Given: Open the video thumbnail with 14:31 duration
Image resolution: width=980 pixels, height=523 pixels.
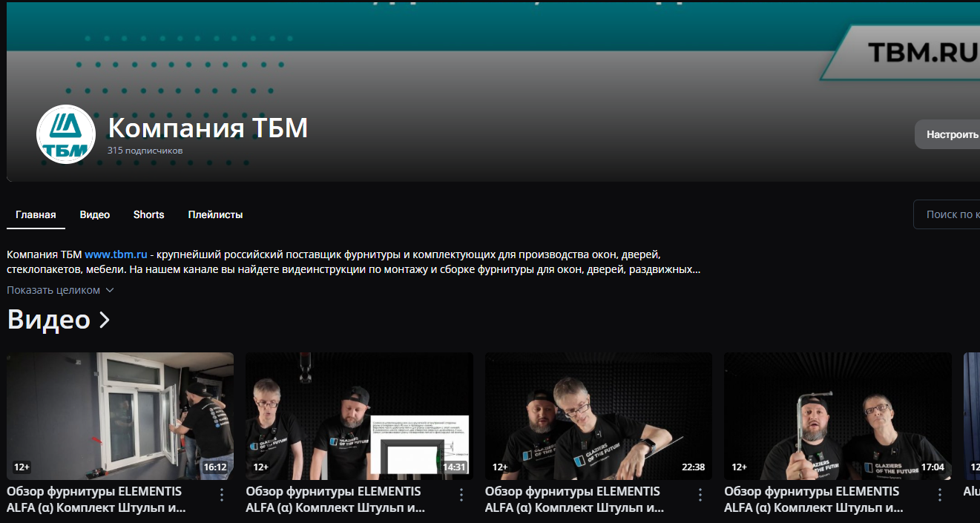Looking at the screenshot, I should point(359,415).
